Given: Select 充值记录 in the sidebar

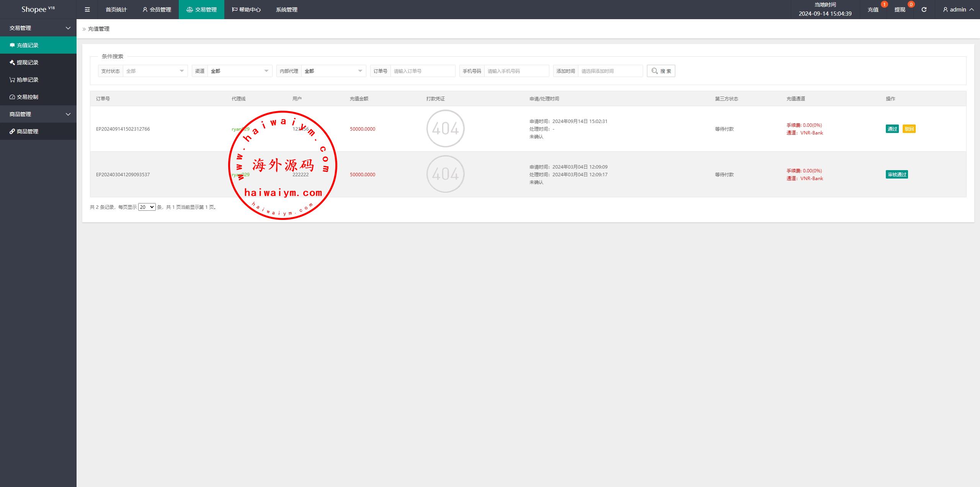Looking at the screenshot, I should [27, 45].
